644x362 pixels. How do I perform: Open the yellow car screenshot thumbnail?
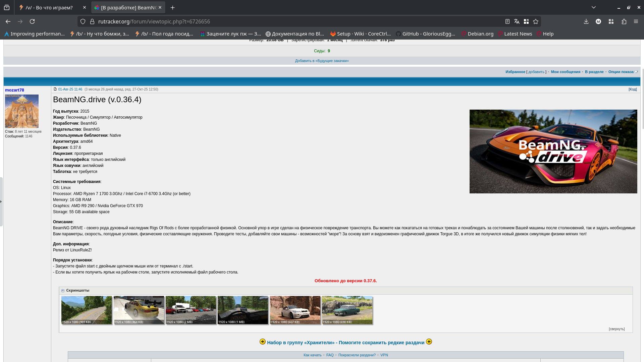coord(139,310)
